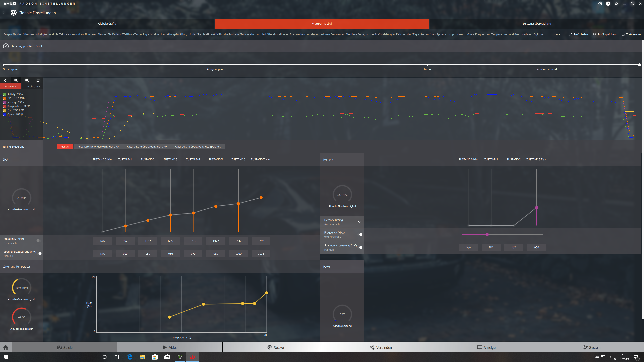Viewport: 644px width, 362px height.
Task: Click the Radeon update notification icon
Action: [x=600, y=4]
